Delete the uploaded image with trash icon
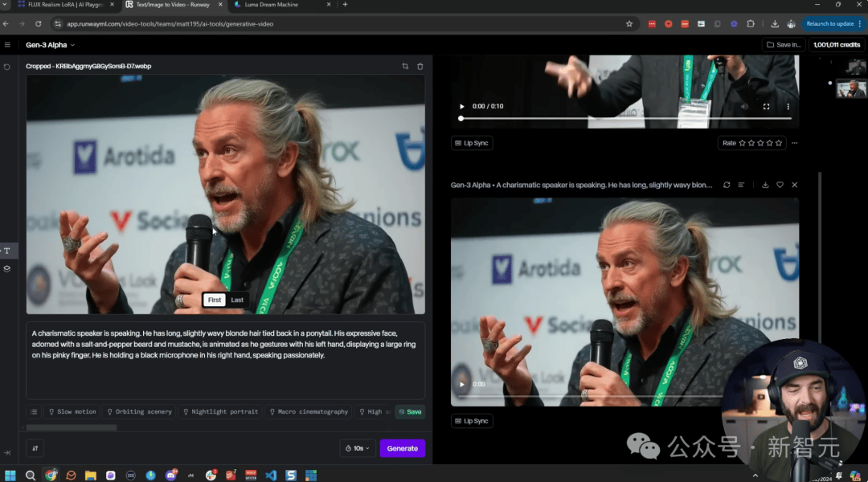This screenshot has width=868, height=482. 420,66
